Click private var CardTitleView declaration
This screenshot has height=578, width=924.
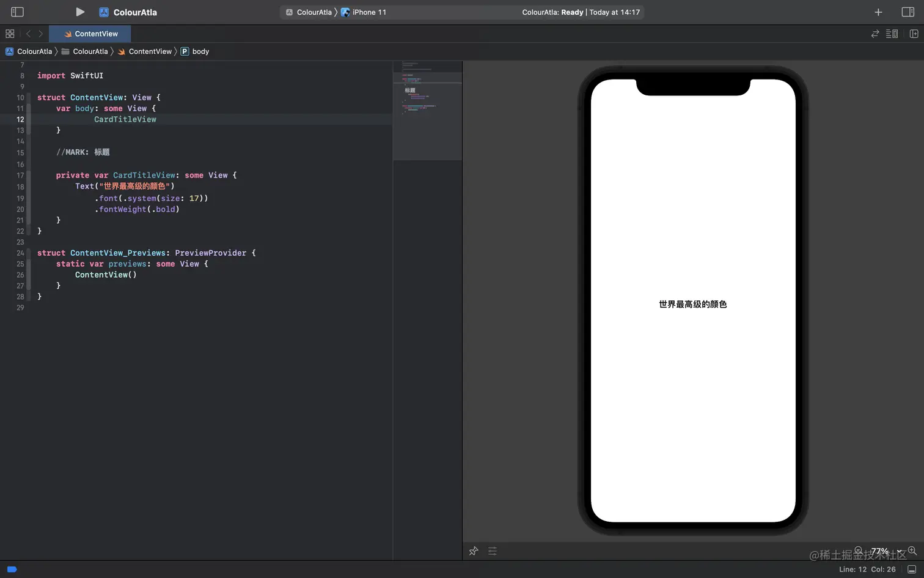(147, 176)
